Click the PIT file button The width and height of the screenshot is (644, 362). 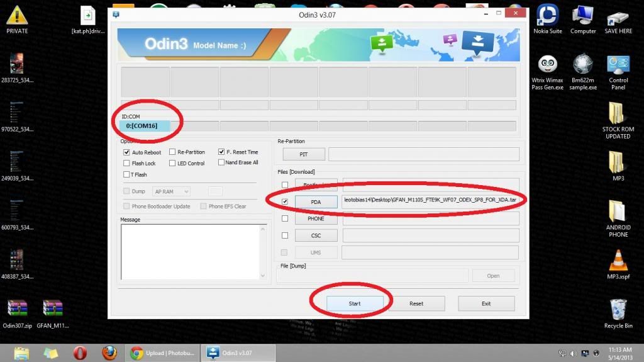304,154
